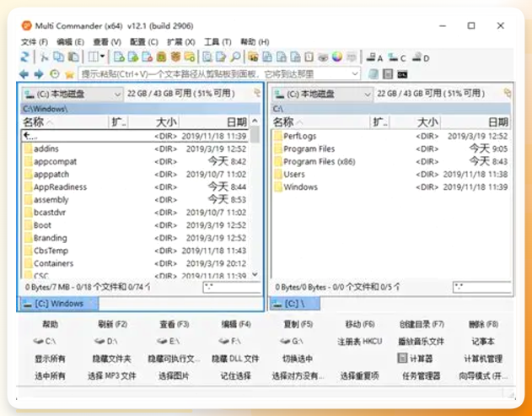The height and width of the screenshot is (416, 532).
Task: Expand the path field dropdown arrow
Action: (x=355, y=74)
